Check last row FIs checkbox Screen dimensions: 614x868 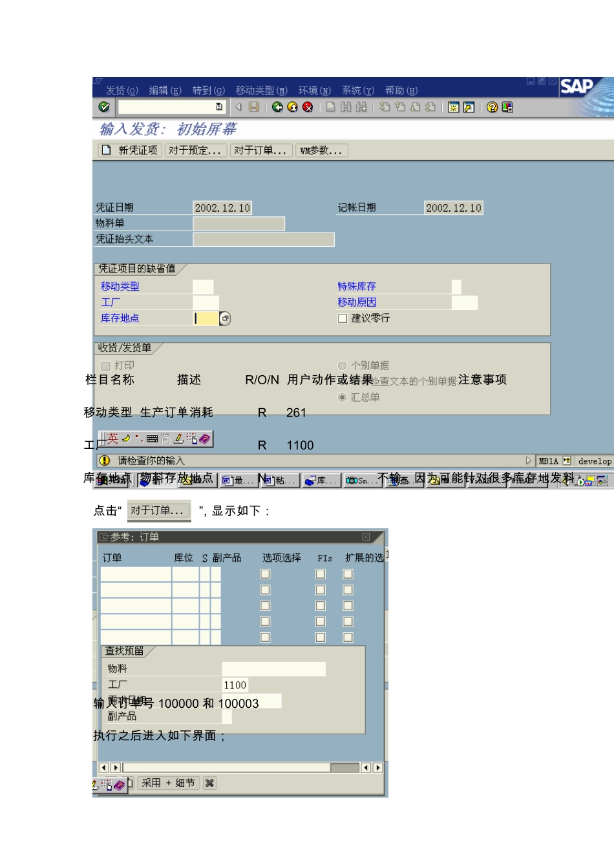(321, 637)
